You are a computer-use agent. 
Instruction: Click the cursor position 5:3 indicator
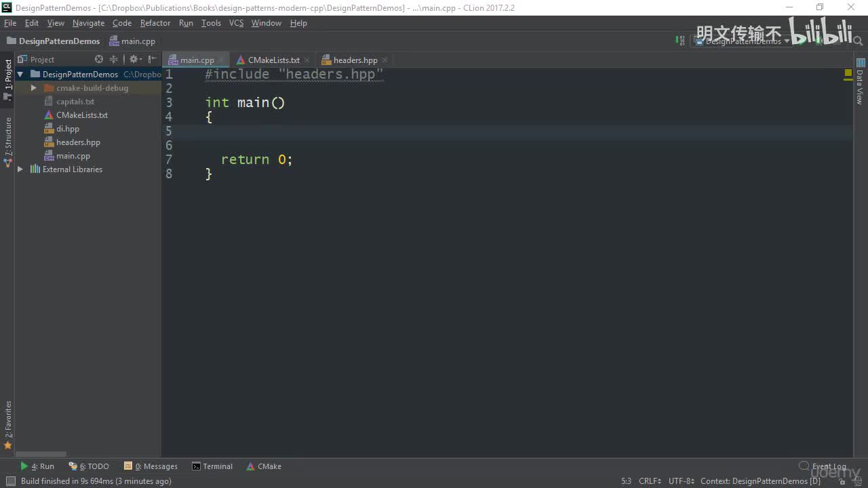pyautogui.click(x=626, y=481)
